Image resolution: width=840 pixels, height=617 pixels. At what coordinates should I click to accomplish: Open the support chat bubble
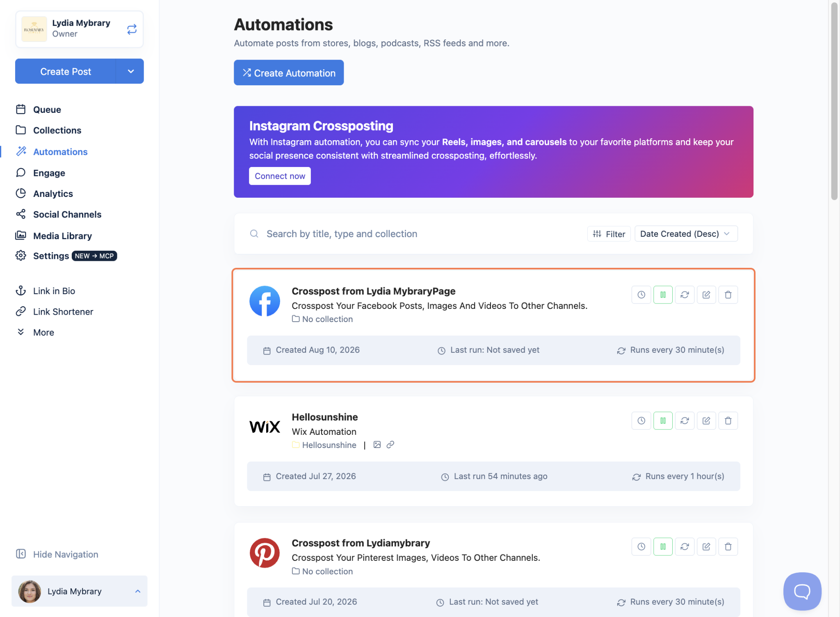tap(802, 591)
